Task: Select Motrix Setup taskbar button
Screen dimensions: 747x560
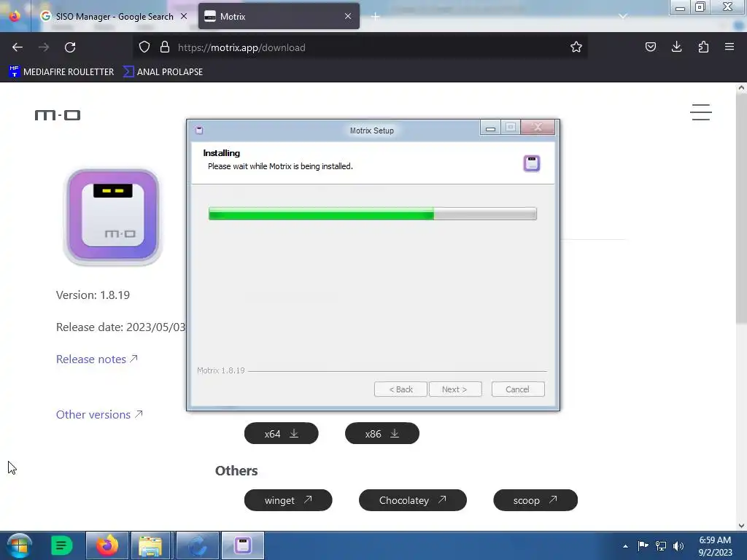Action: pyautogui.click(x=242, y=545)
